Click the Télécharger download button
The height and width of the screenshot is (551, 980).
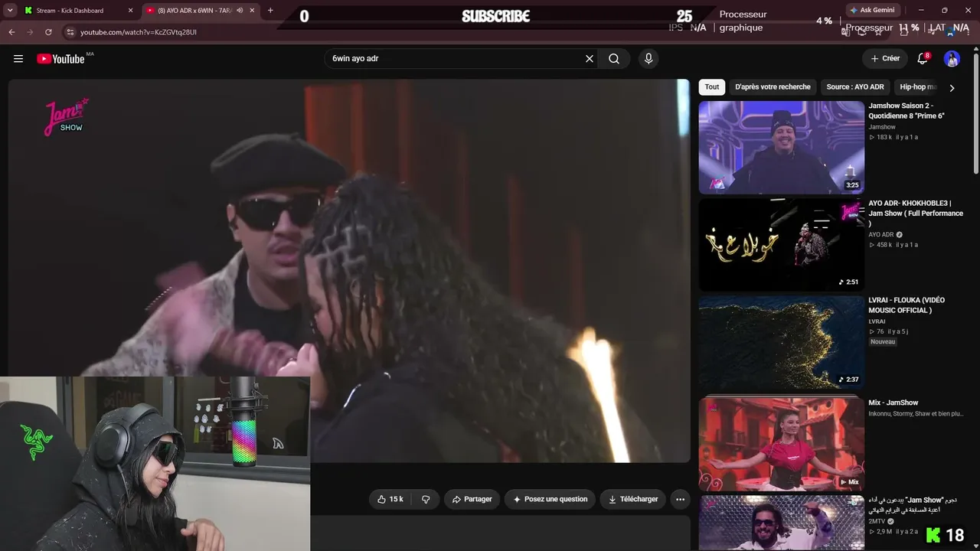coord(633,499)
